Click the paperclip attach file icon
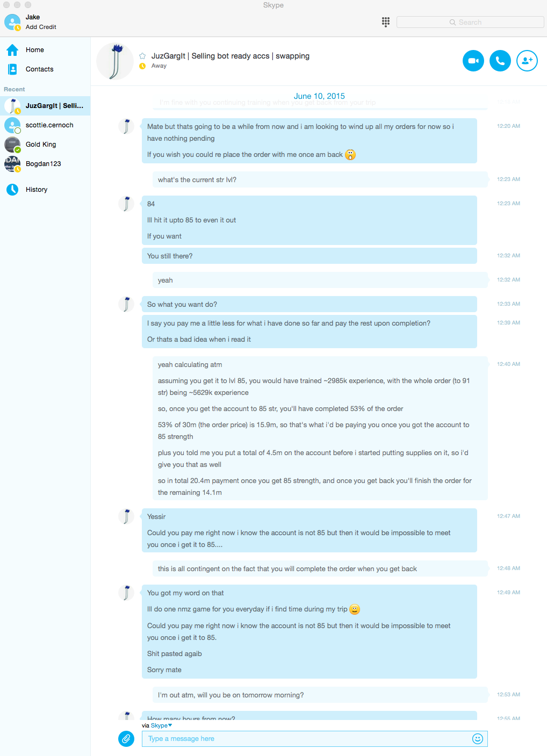Viewport: 547px width, 756px height. pos(126,739)
